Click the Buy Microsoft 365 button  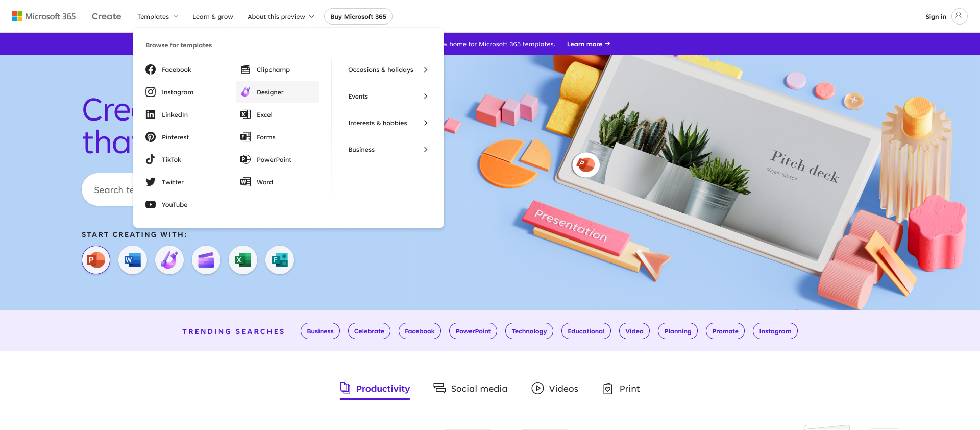358,16
